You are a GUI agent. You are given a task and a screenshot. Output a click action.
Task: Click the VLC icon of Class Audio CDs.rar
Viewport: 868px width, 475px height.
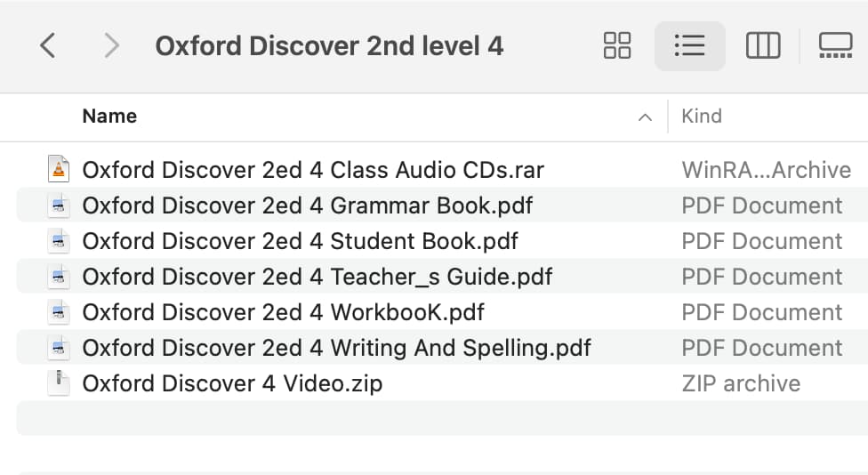pyautogui.click(x=59, y=169)
